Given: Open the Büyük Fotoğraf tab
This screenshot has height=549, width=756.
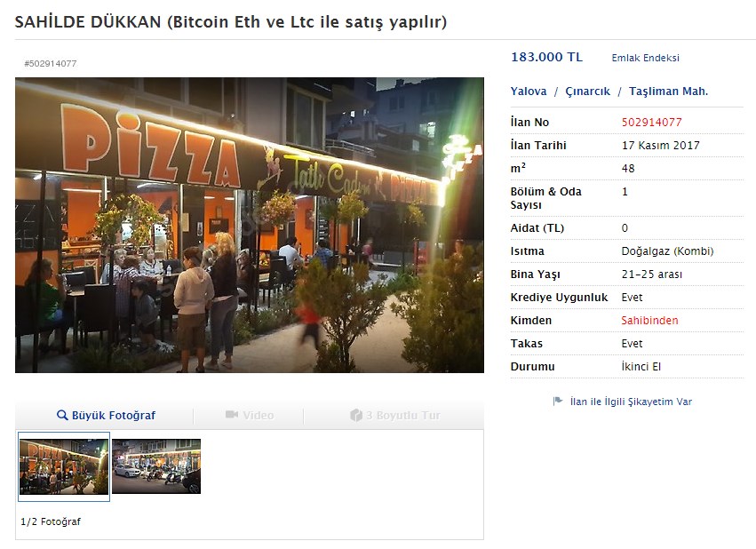Looking at the screenshot, I should coord(106,415).
